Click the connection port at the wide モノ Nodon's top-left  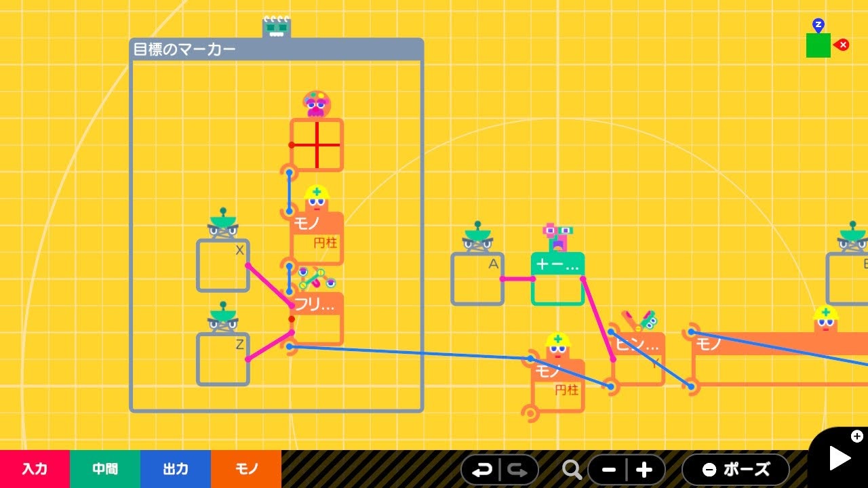(x=691, y=331)
